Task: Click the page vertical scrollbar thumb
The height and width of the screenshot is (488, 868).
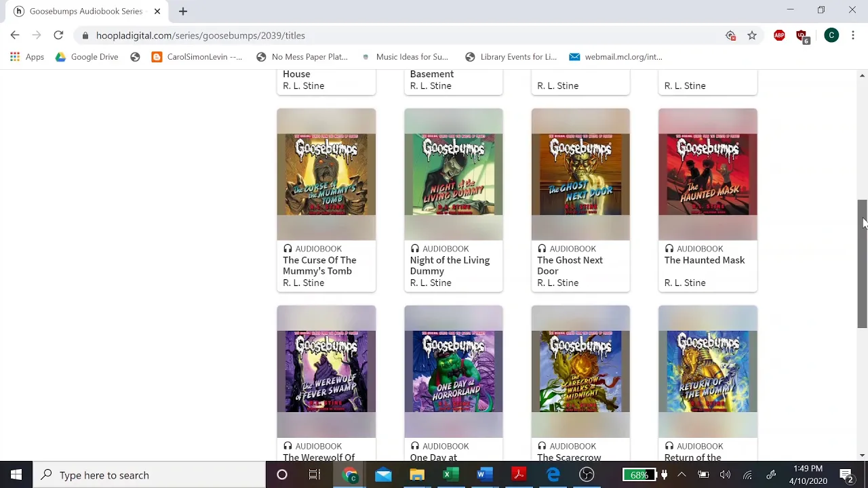Action: click(862, 264)
